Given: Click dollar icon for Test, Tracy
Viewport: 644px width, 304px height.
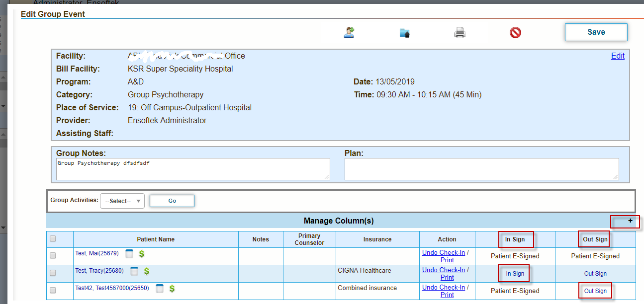Looking at the screenshot, I should [x=147, y=271].
